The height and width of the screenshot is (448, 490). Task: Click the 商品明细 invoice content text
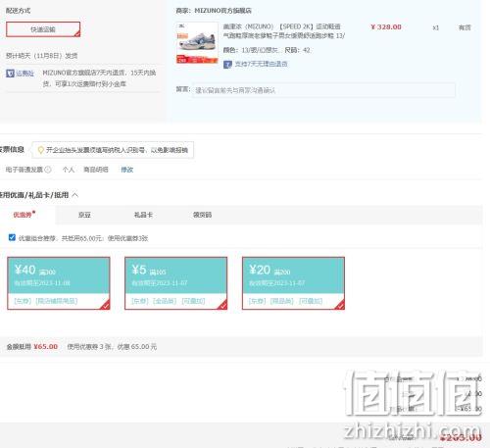coord(96,170)
